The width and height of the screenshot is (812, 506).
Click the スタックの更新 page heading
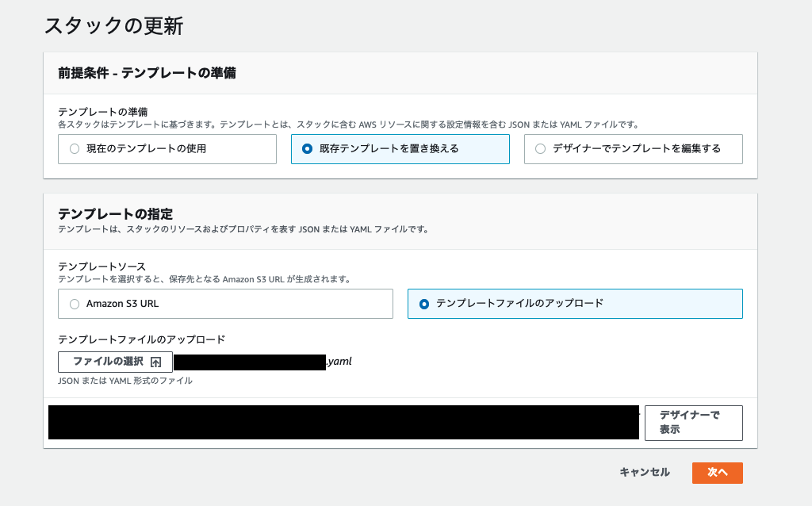113,26
